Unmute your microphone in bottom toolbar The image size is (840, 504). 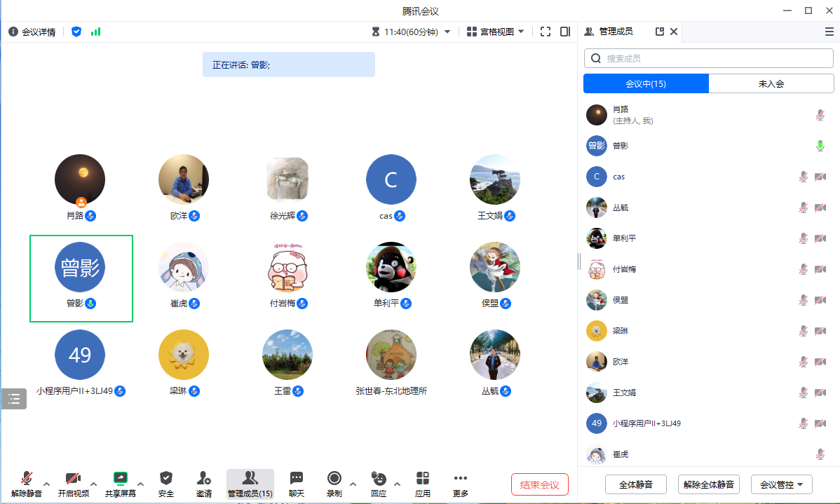pos(27,479)
